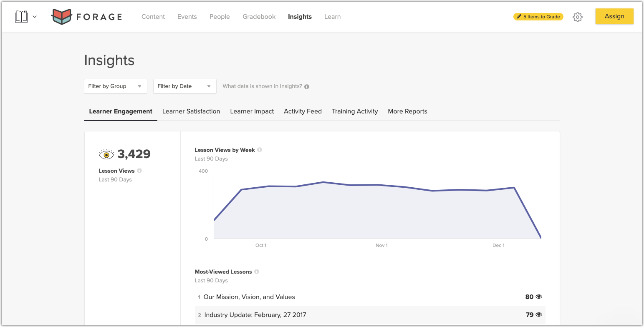Navigate to People
The height and width of the screenshot is (327, 644).
pyautogui.click(x=220, y=17)
